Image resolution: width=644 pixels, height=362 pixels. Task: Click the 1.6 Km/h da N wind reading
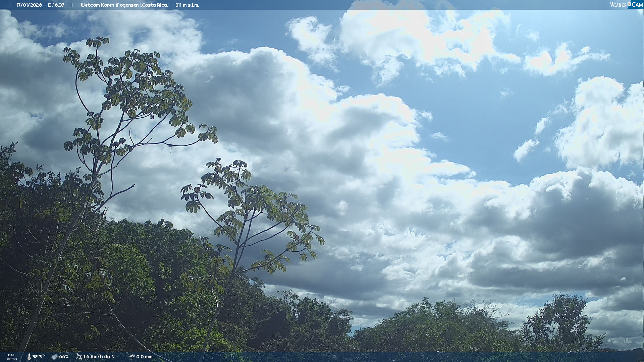[x=99, y=357]
